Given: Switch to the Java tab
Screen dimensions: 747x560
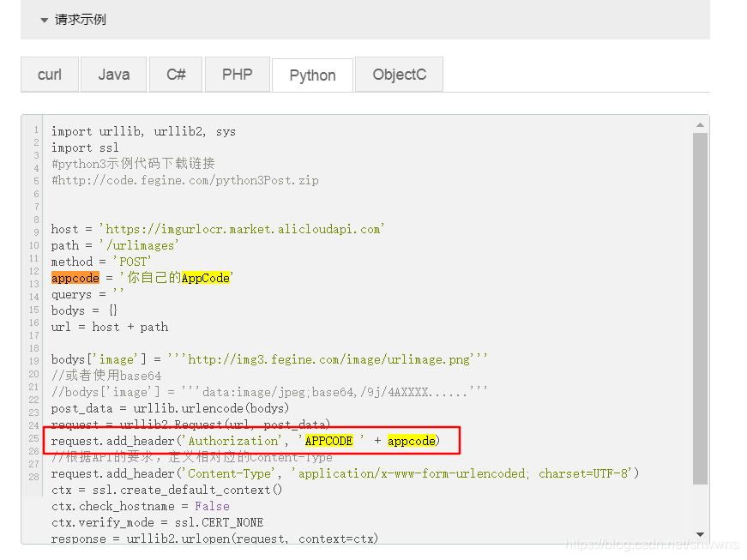Looking at the screenshot, I should pos(114,75).
